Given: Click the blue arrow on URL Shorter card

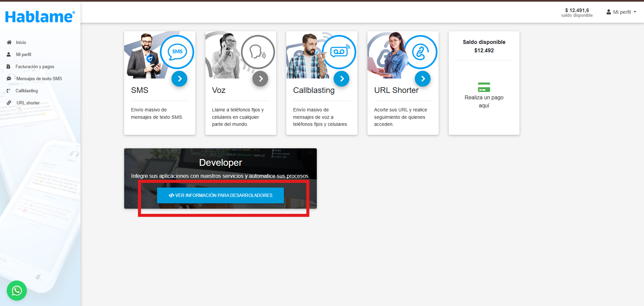Looking at the screenshot, I should tap(423, 79).
